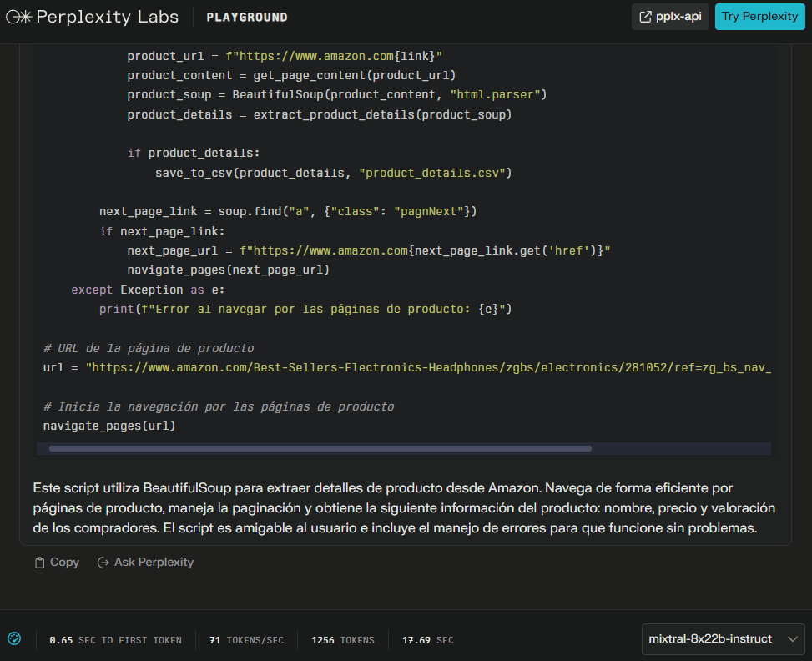
Task: Open the PLAYGROUND tab
Action: coord(247,17)
